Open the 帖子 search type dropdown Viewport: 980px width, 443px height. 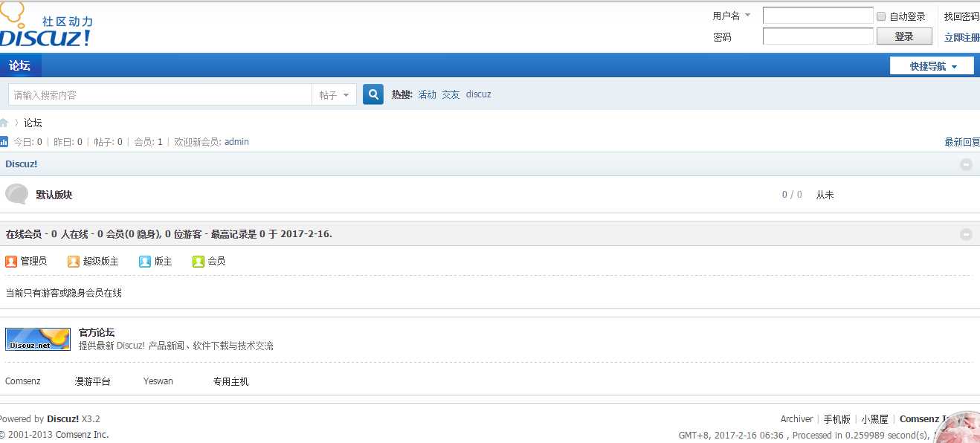tap(334, 95)
